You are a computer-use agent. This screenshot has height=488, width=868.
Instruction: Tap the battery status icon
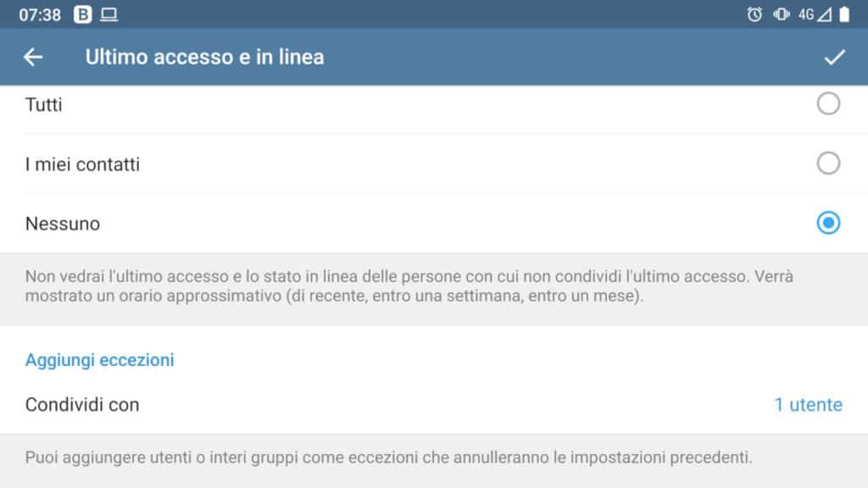point(844,14)
